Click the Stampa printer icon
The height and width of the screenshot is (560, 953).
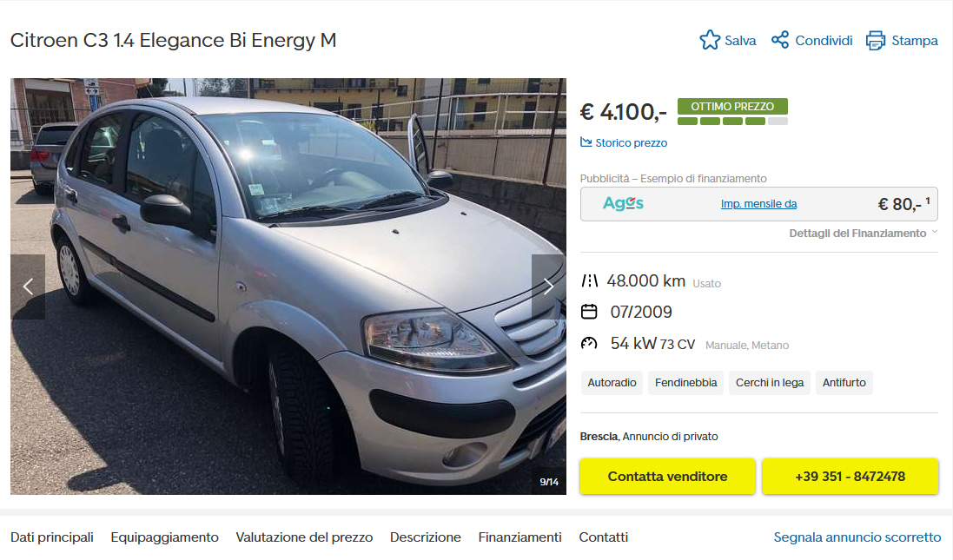pos(876,41)
